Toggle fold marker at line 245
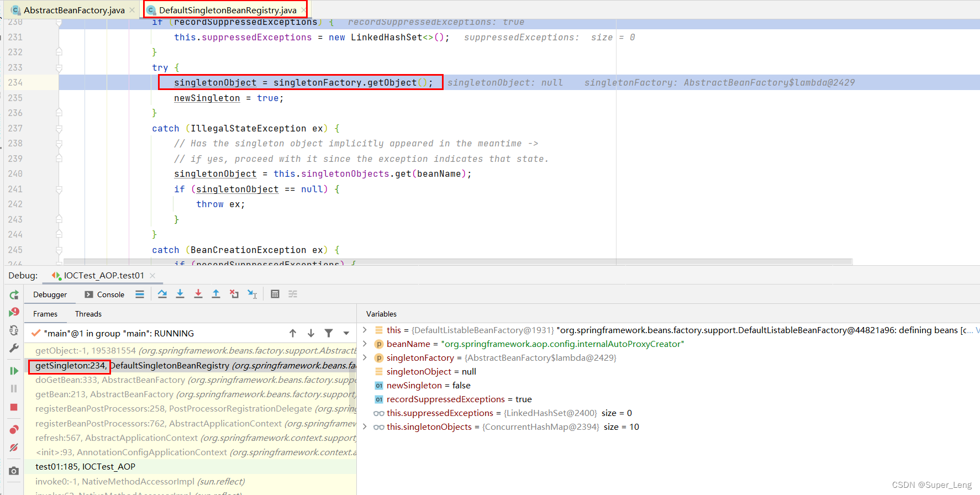 coord(59,250)
